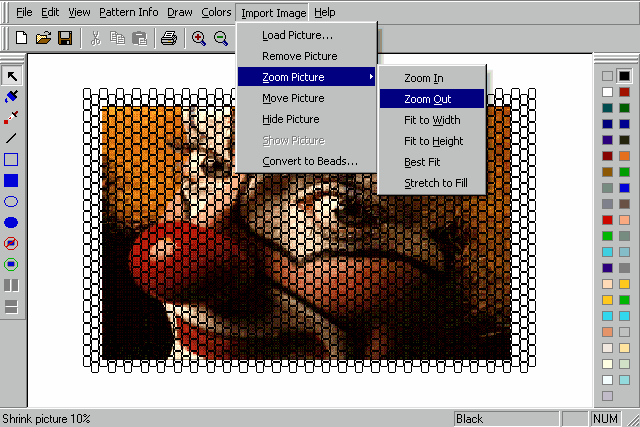Click the Copy icon in the toolbar
The height and width of the screenshot is (427, 640).
point(118,38)
